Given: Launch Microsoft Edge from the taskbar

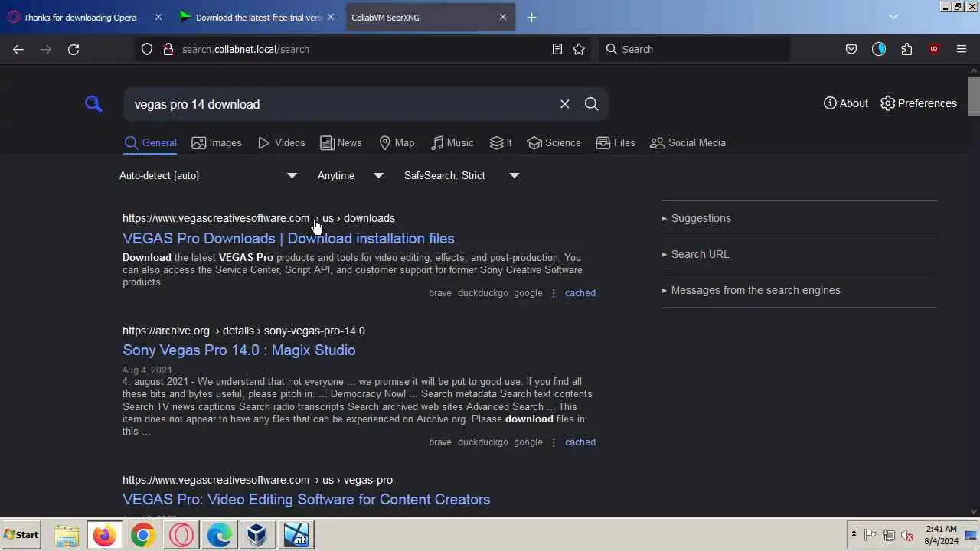Looking at the screenshot, I should click(x=220, y=535).
